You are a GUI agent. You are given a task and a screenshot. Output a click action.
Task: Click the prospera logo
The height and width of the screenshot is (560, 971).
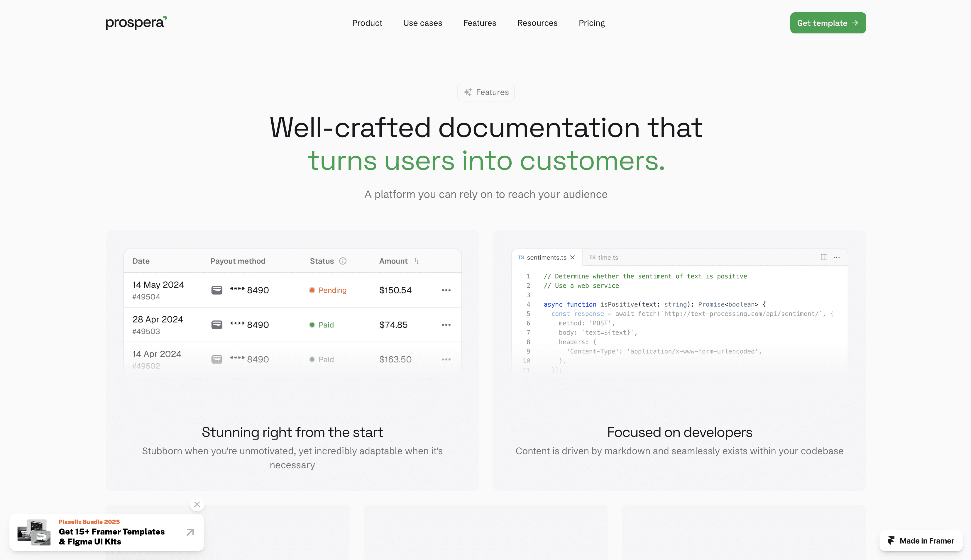click(x=136, y=23)
